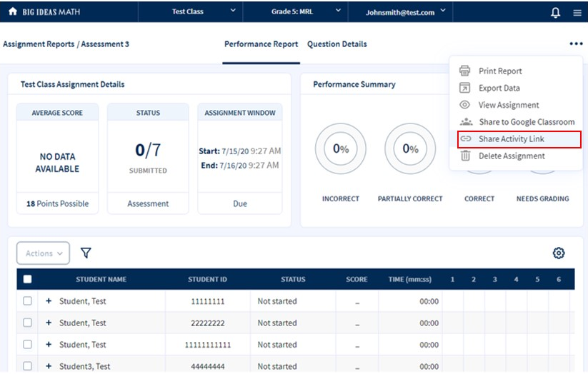This screenshot has height=374, width=588.
Task: Click the eye icon for View Assignment
Action: click(464, 104)
